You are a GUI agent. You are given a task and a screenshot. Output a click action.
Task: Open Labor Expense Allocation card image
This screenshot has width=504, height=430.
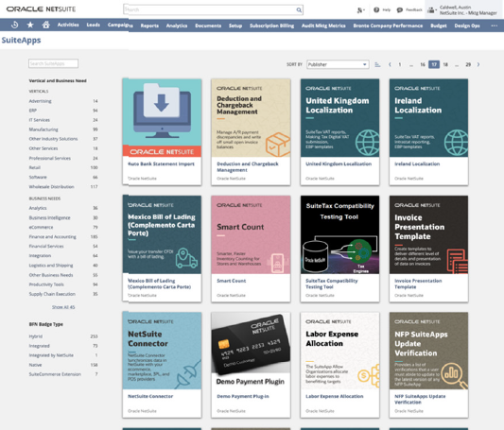tap(339, 351)
